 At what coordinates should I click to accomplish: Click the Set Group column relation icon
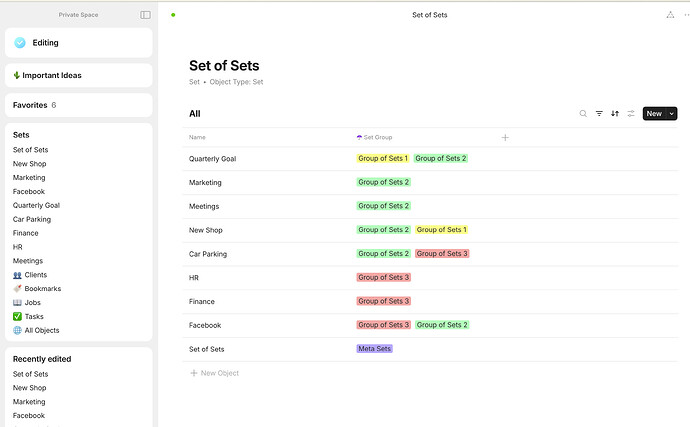(359, 137)
